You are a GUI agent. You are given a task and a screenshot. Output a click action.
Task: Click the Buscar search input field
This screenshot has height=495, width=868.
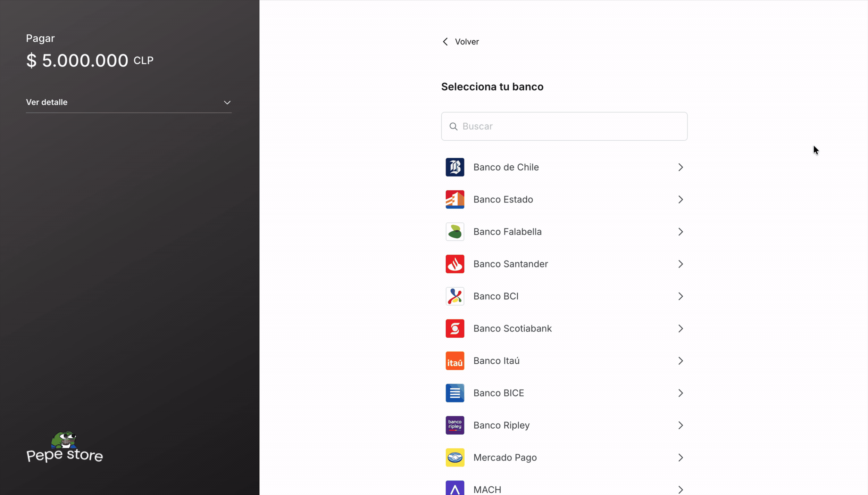[564, 126]
